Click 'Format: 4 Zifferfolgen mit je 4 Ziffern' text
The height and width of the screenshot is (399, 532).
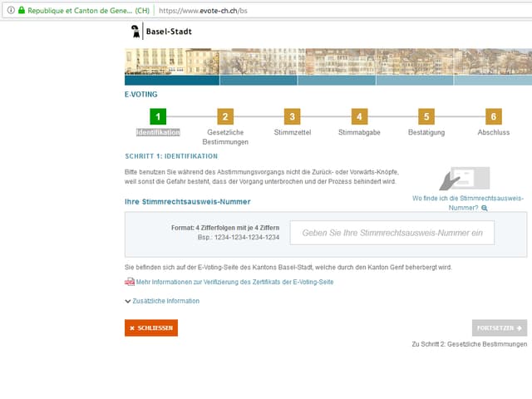(x=225, y=228)
